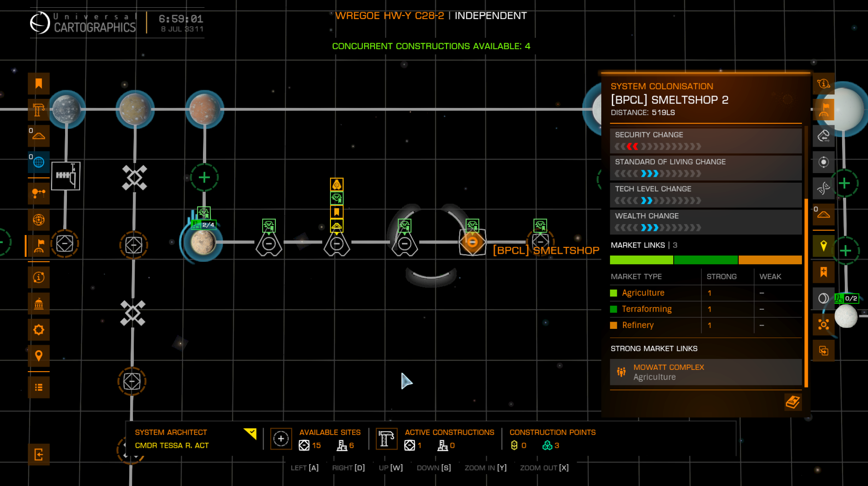The image size is (868, 486).
Task: Expand the System Architect yellow arrow dropdown
Action: 250,434
